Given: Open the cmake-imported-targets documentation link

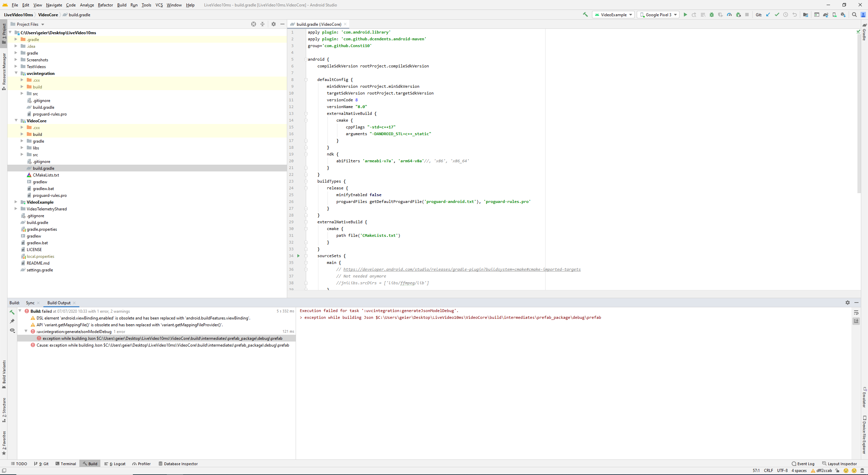Looking at the screenshot, I should click(461, 269).
